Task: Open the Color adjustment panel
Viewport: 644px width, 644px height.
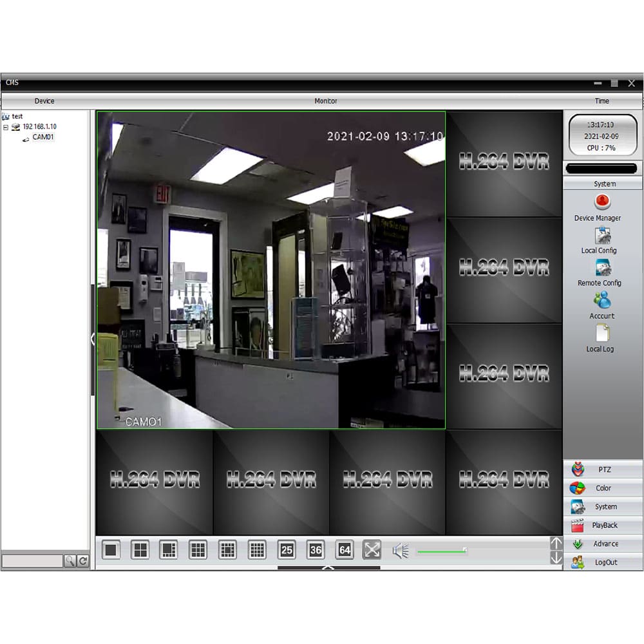Action: click(x=602, y=488)
